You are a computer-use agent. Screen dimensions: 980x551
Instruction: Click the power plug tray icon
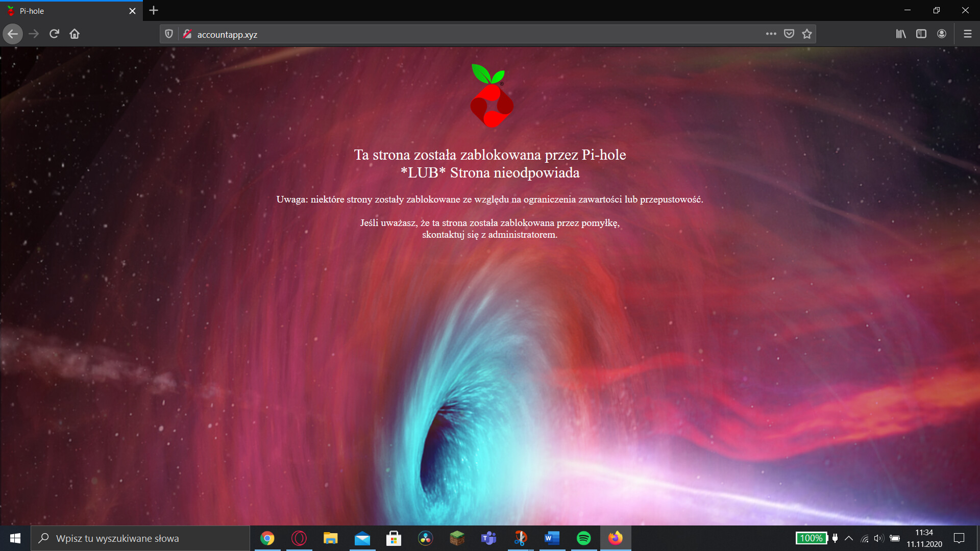835,538
